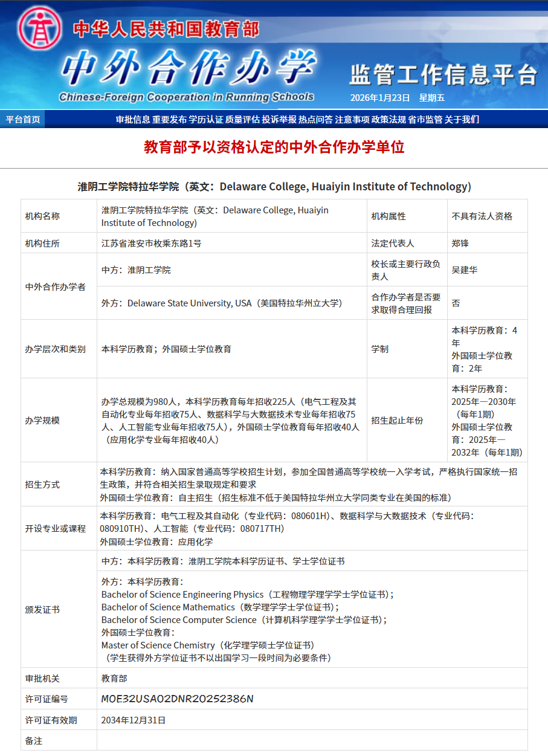The image size is (548, 756).
Task: Select the 开设专业或课程 label cell
Action: click(x=59, y=528)
